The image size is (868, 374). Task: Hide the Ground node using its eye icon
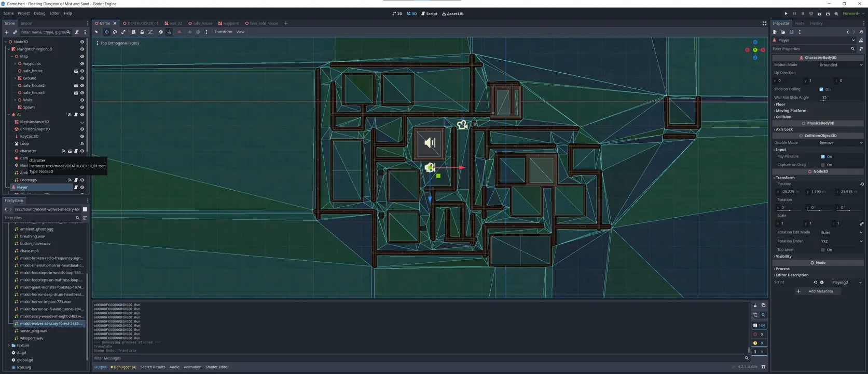(x=82, y=78)
